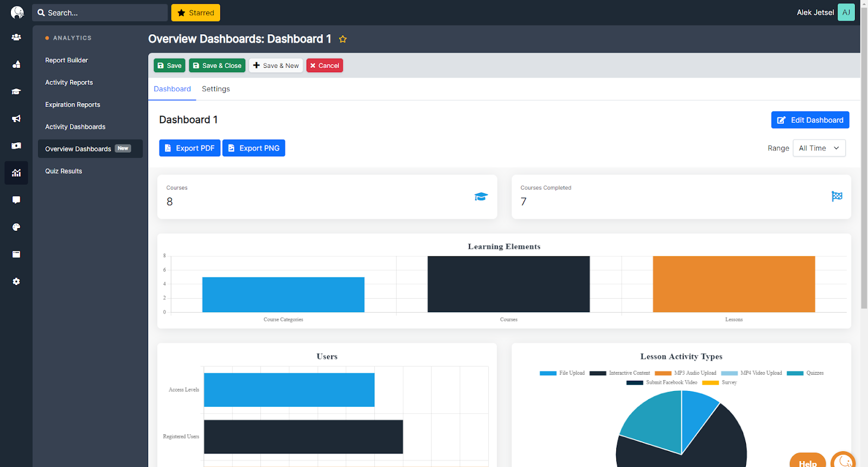868x467 pixels.
Task: Click Edit Dashboard
Action: point(810,120)
